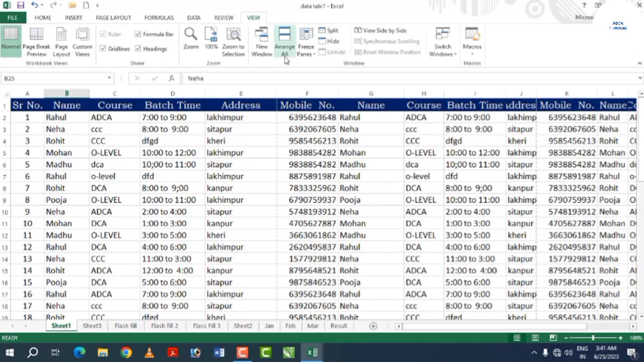
Task: Hide the current workbook window
Action: [x=329, y=41]
